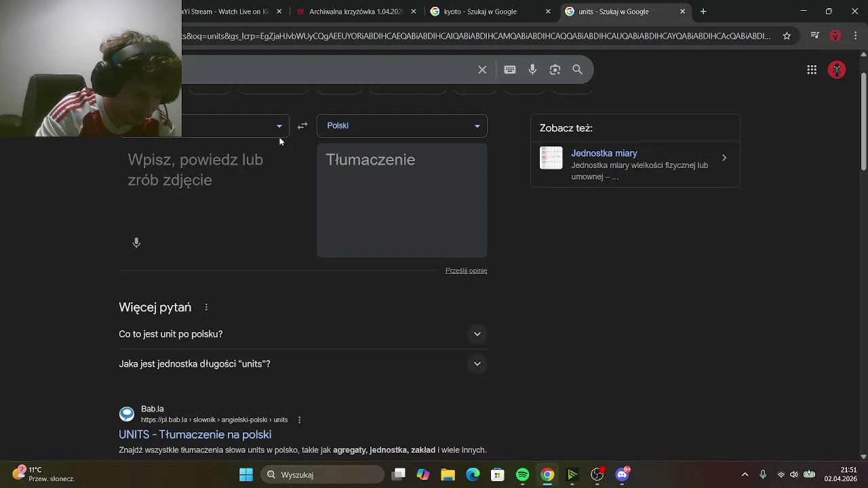Close the kyoto search tab
Viewport: 868px width, 488px height.
[x=548, y=12]
